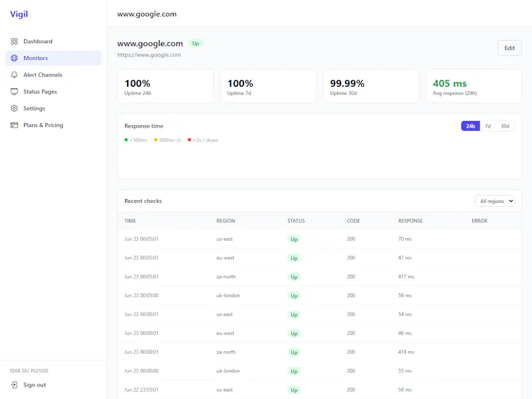
Task: Click the Status Pages monitor icon
Action: (x=14, y=92)
